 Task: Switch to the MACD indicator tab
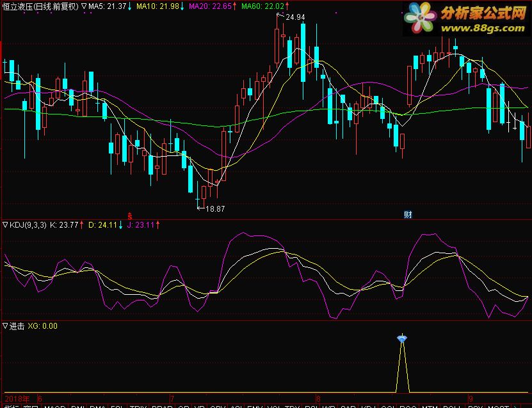(x=55, y=406)
